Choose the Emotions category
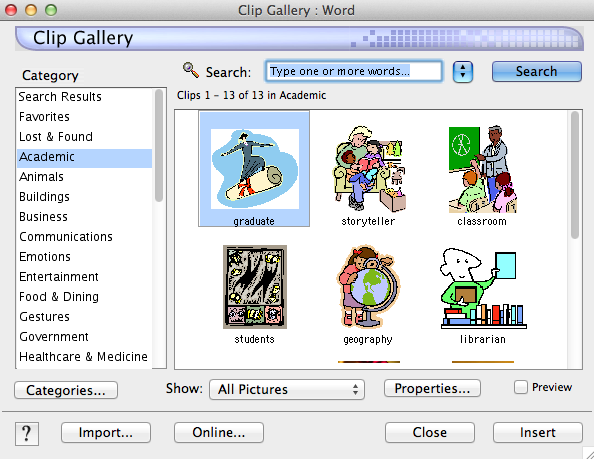This screenshot has height=459, width=594. (x=84, y=257)
